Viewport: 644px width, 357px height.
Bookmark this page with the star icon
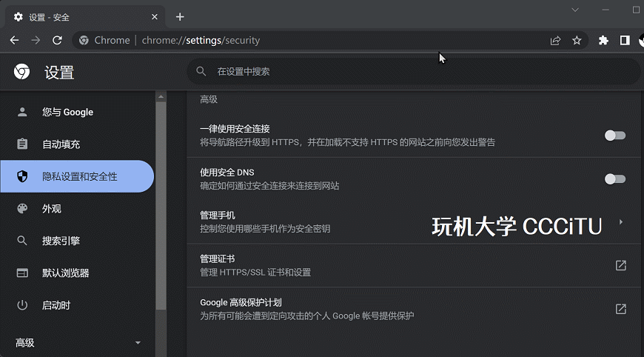pyautogui.click(x=577, y=41)
